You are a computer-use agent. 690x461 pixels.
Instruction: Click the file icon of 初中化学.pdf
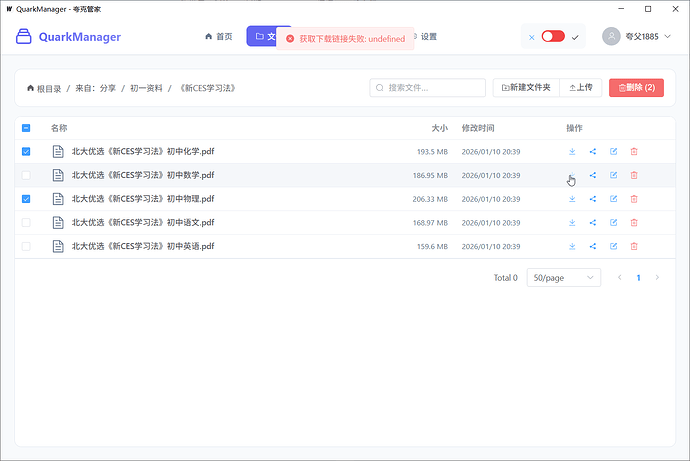[58, 151]
